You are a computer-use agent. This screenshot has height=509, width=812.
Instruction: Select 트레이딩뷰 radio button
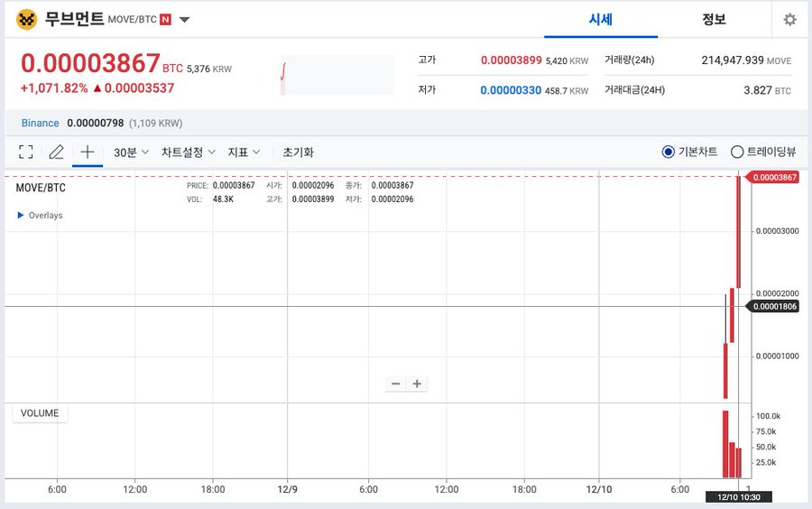click(737, 152)
